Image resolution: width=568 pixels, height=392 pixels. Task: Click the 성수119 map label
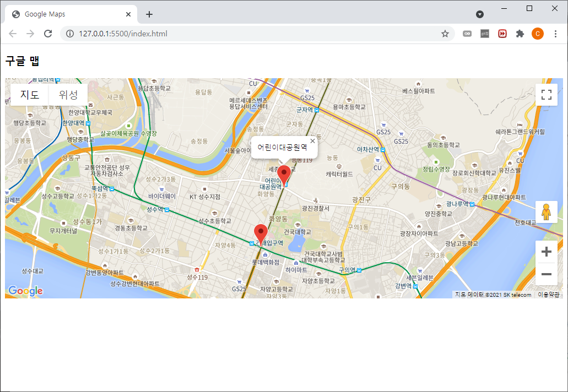click(197, 277)
